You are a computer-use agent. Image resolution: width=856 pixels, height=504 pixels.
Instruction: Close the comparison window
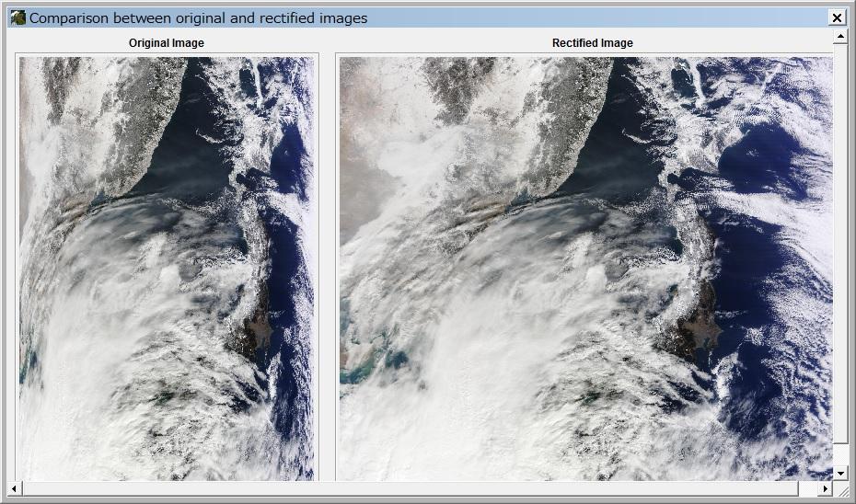(837, 18)
